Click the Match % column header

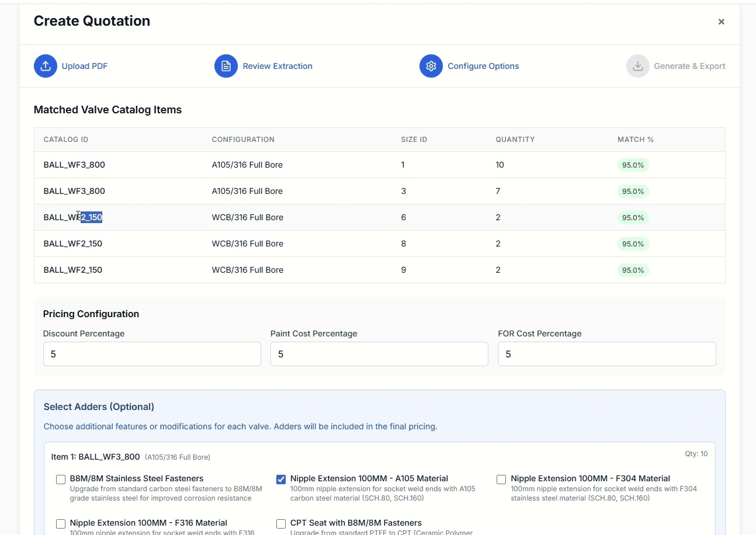[636, 140]
